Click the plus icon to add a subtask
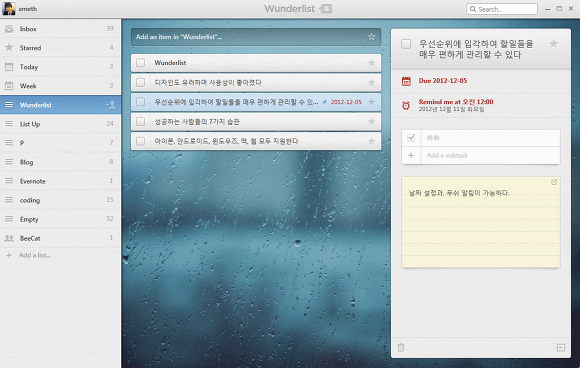This screenshot has width=580, height=368. [411, 155]
